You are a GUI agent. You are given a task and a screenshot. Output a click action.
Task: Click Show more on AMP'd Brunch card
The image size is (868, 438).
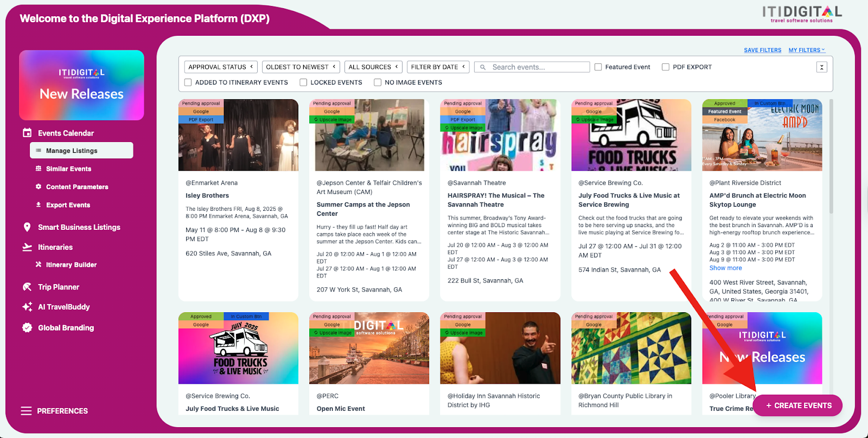[725, 268]
